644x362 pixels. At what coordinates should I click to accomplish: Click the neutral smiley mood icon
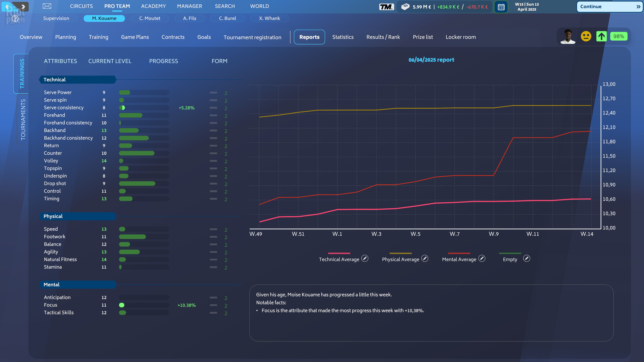586,36
